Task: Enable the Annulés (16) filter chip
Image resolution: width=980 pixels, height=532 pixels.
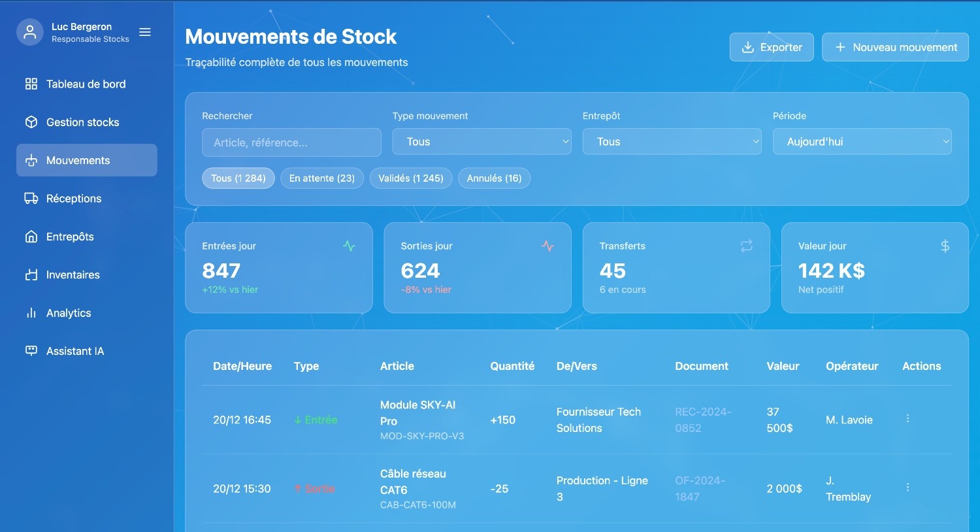Action: point(494,178)
